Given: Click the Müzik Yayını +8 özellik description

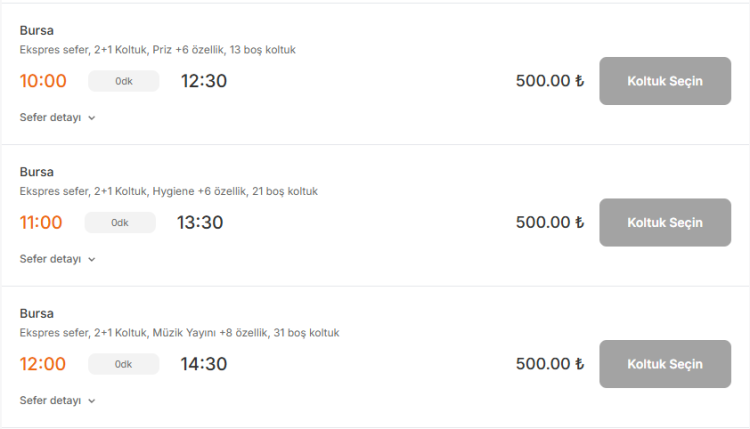Looking at the screenshot, I should (185, 332).
